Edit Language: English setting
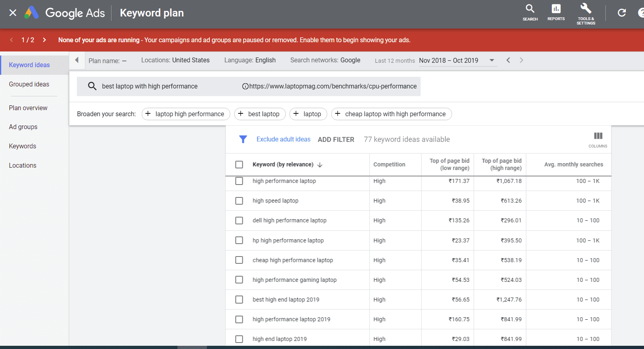The height and width of the screenshot is (349, 644). tap(250, 60)
